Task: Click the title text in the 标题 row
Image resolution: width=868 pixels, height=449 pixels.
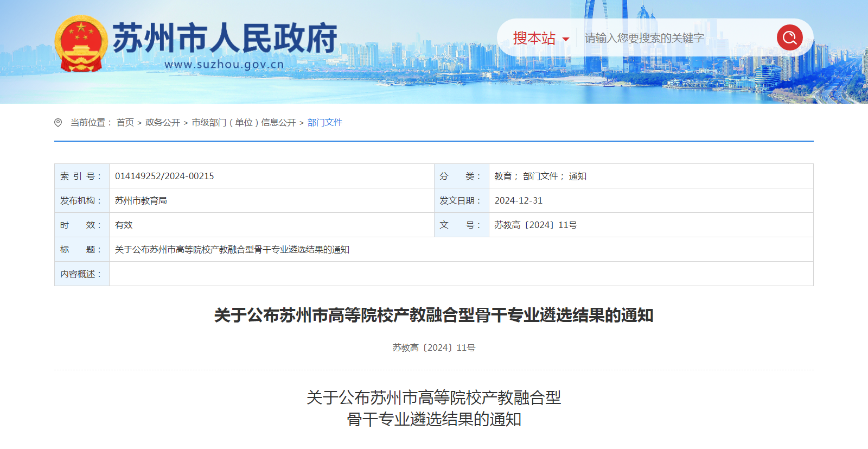Action: pyautogui.click(x=232, y=249)
